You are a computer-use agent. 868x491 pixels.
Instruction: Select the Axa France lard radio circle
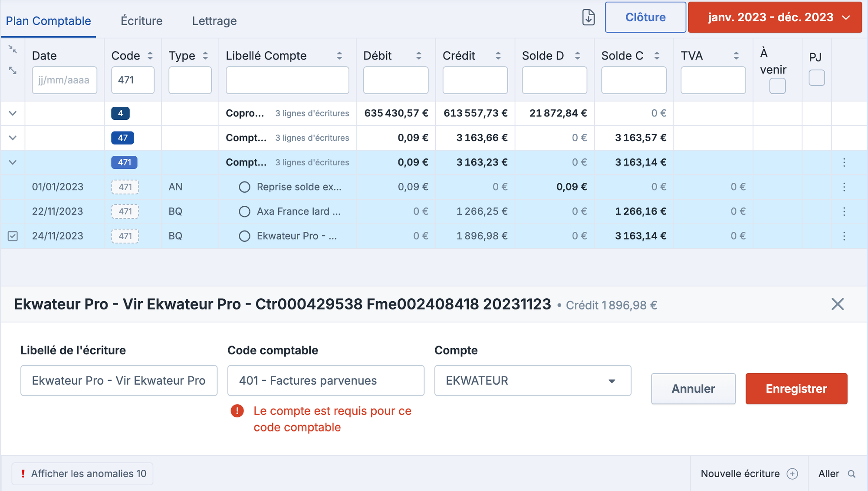(x=245, y=211)
